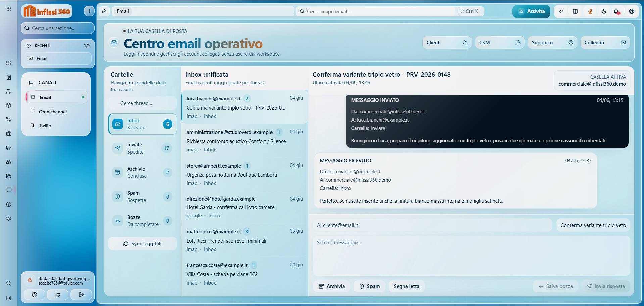
Task: Open the Archivio Concluse folder
Action: (143, 172)
